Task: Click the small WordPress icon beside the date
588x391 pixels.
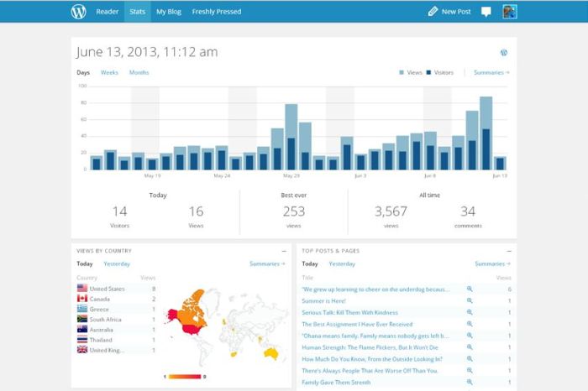Action: 503,52
